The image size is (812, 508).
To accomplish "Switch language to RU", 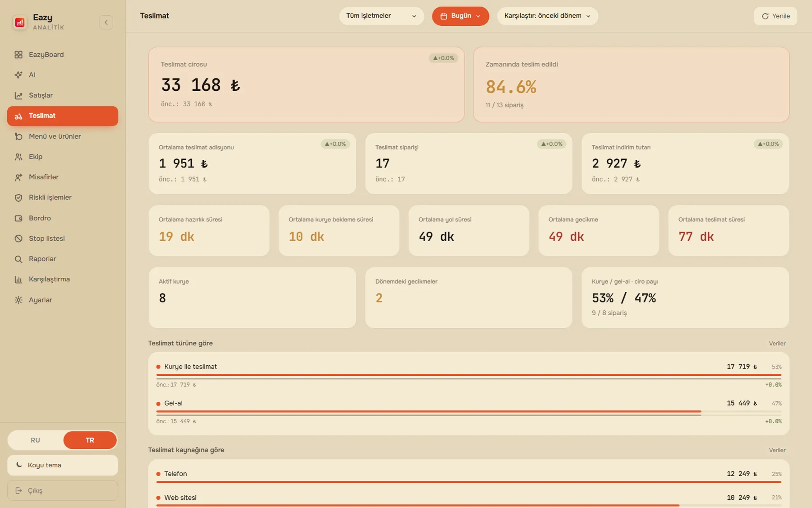I will tap(35, 440).
